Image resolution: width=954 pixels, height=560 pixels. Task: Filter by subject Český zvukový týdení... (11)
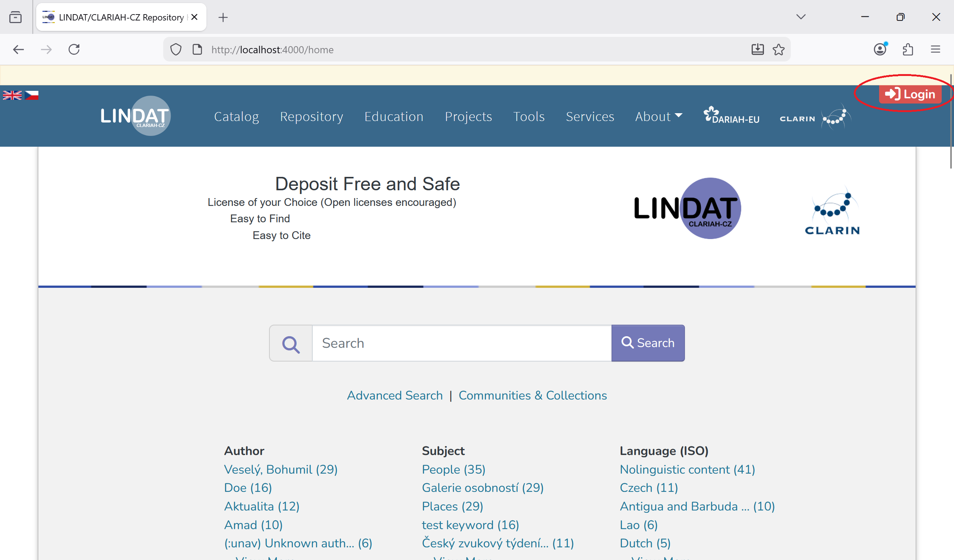(498, 543)
